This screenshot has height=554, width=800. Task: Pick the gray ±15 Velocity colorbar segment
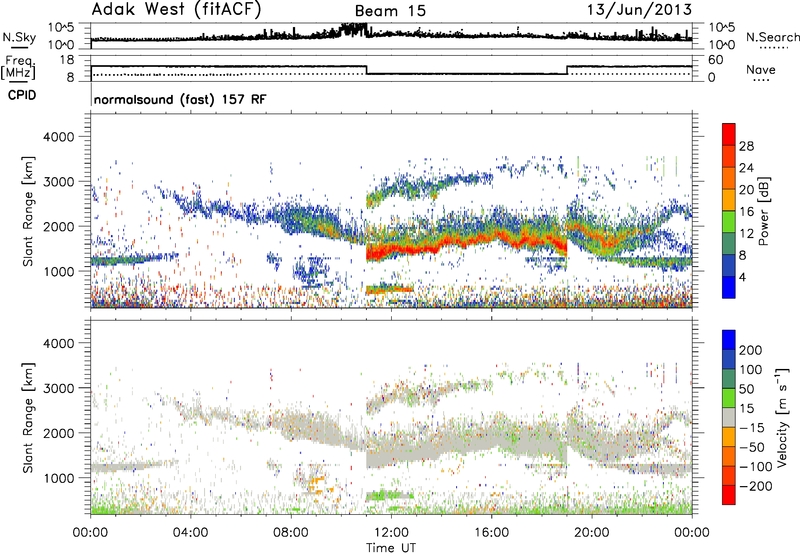(729, 418)
